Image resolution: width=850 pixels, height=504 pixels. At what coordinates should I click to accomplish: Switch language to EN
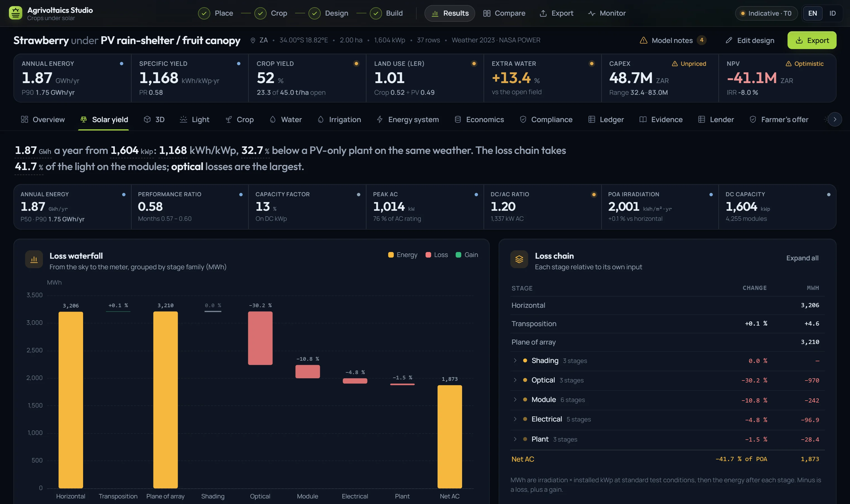(812, 13)
